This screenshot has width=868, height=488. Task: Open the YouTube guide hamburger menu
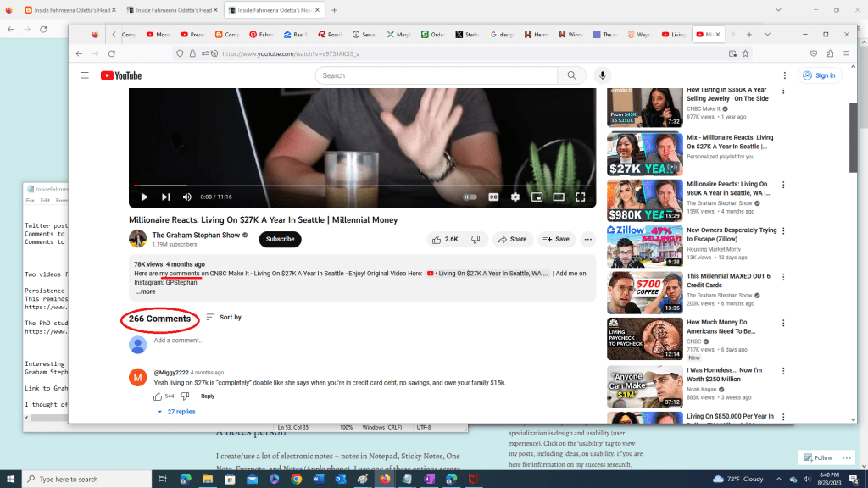[x=84, y=75]
